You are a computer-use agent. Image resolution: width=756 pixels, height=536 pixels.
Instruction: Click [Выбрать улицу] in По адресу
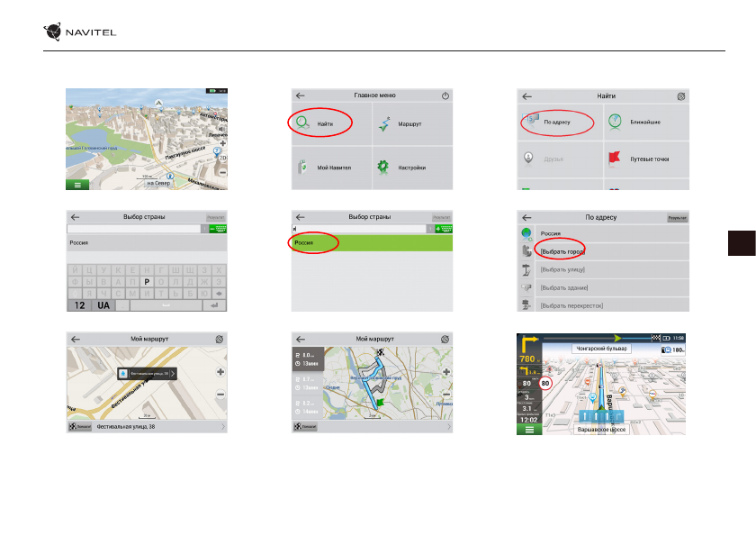(x=603, y=269)
